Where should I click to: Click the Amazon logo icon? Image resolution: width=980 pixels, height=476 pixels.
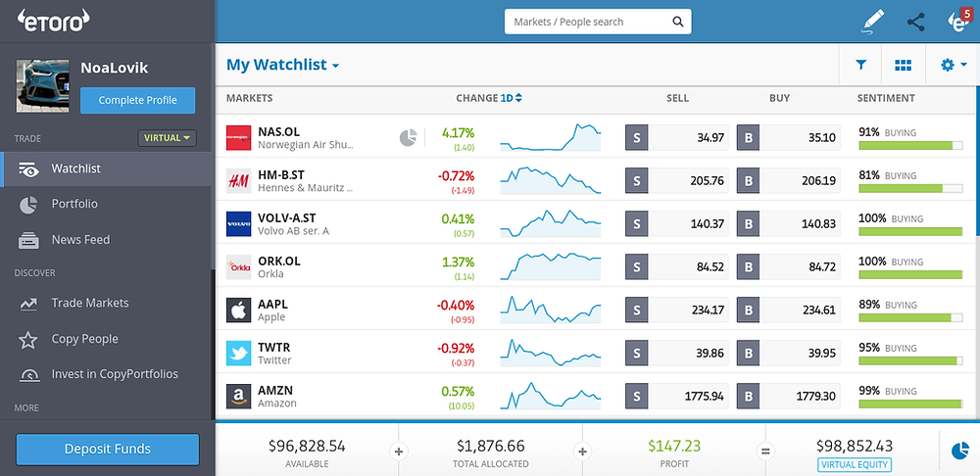click(238, 396)
